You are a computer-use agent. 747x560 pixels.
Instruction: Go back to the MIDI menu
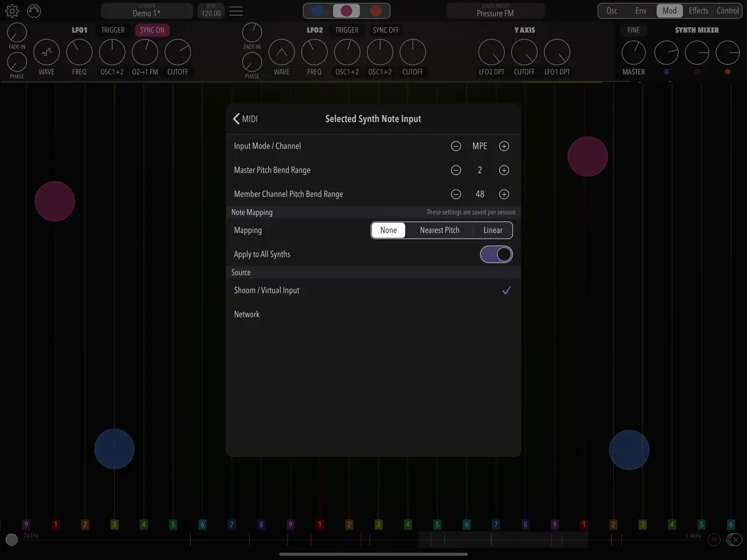point(245,119)
